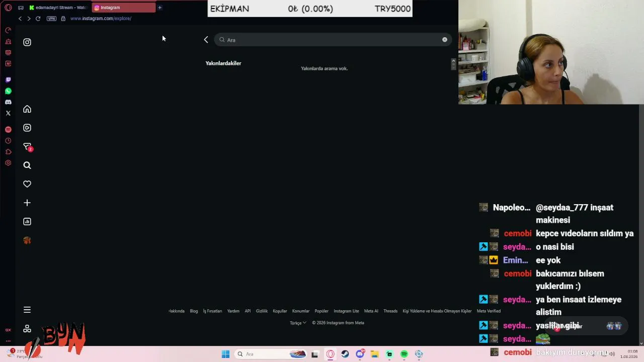Open the Threads footer link
644x362 pixels.
[390, 311]
